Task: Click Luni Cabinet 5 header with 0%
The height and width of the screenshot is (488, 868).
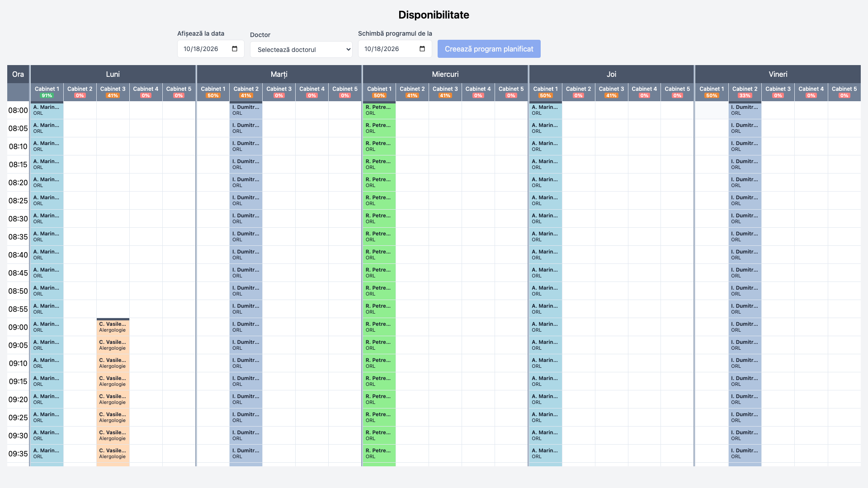Action: [179, 92]
